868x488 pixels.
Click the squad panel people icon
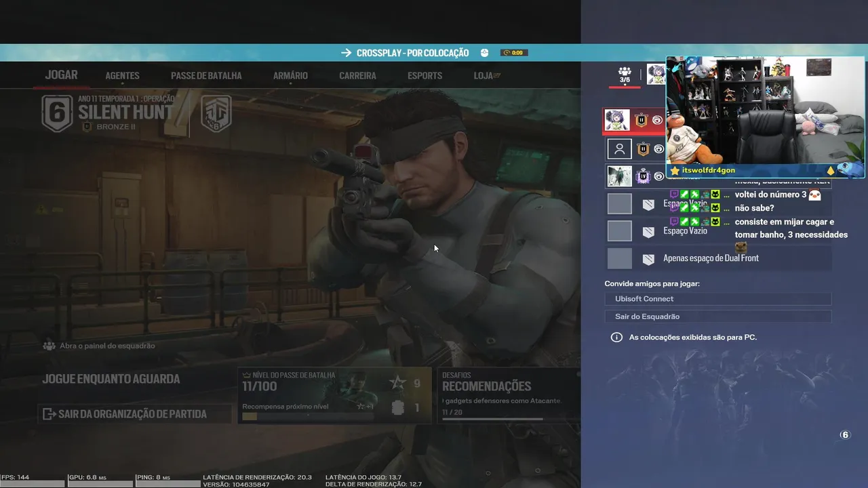[49, 346]
